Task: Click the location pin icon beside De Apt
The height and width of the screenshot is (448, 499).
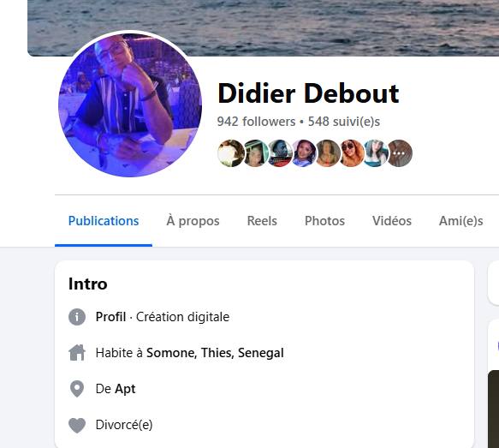Action: (x=77, y=389)
